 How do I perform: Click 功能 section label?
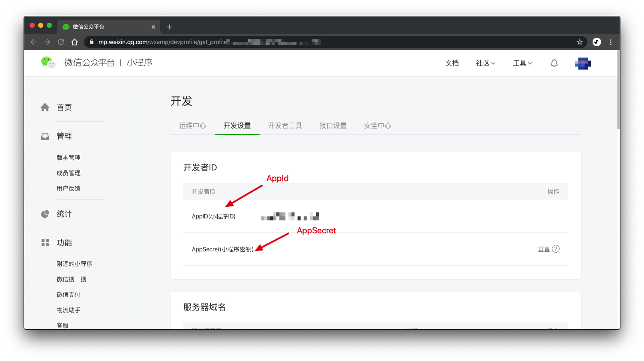coord(64,243)
